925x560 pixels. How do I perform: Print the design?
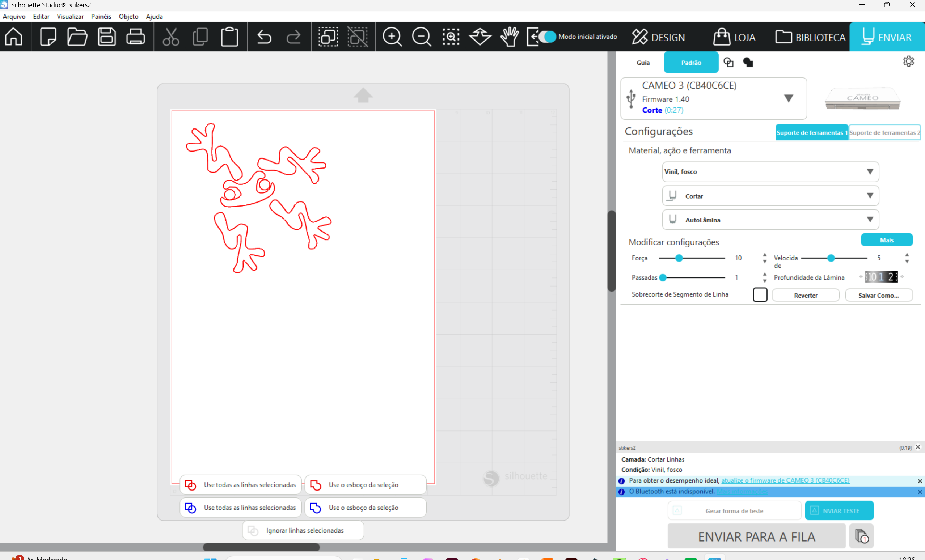coord(135,37)
